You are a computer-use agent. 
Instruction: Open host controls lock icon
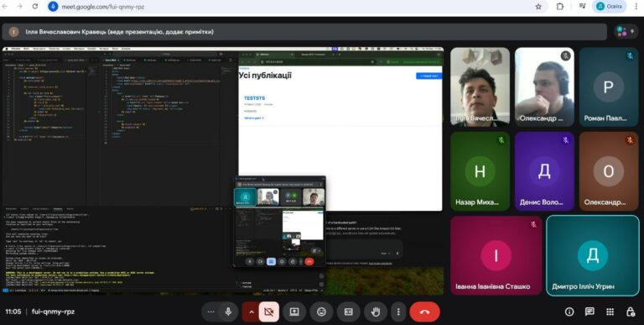click(631, 312)
